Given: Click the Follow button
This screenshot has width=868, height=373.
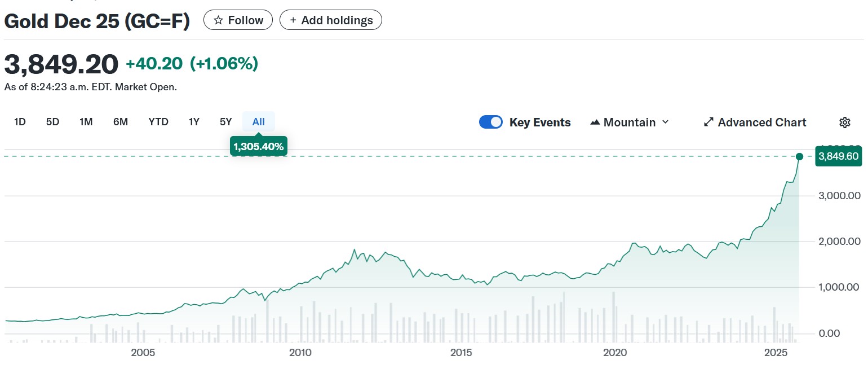Looking at the screenshot, I should pyautogui.click(x=238, y=20).
